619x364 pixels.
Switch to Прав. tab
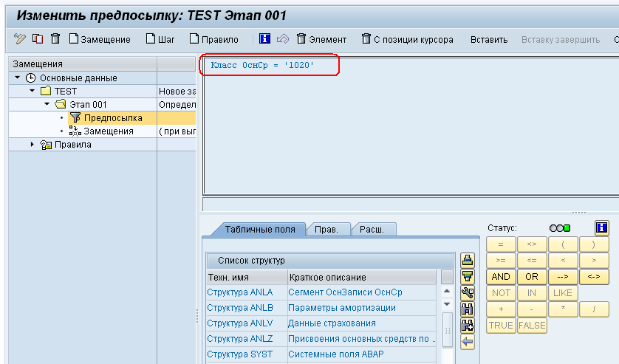[x=326, y=230]
